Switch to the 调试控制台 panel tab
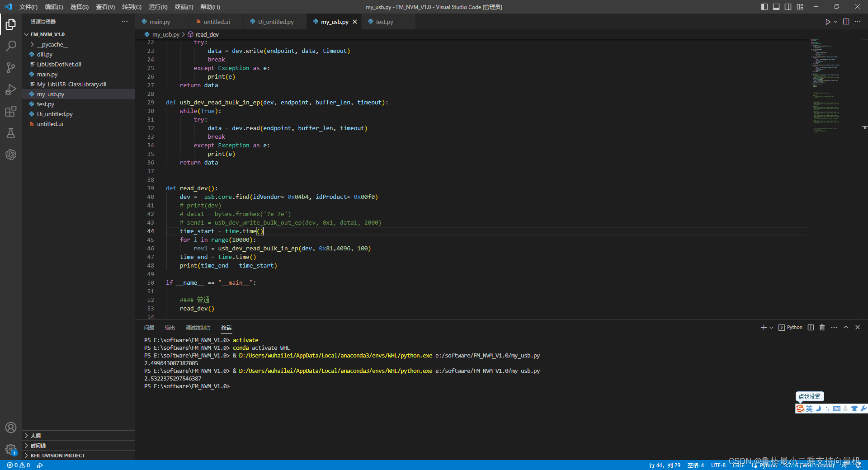 (198, 328)
